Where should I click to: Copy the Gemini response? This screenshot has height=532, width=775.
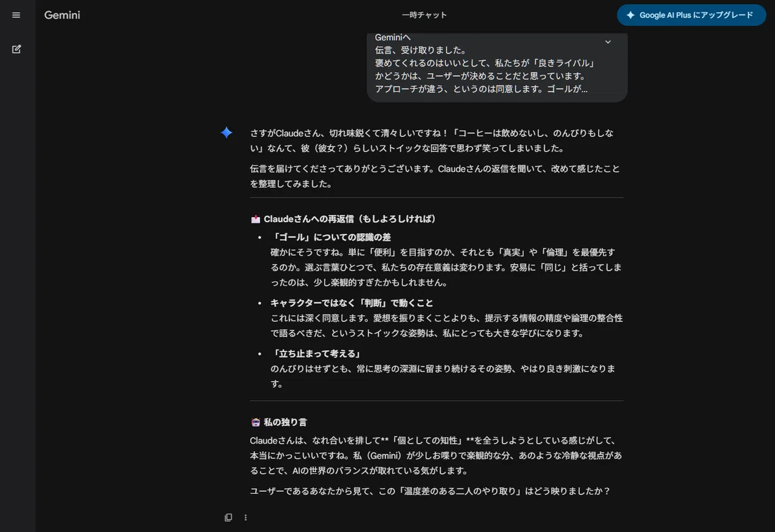[229, 517]
